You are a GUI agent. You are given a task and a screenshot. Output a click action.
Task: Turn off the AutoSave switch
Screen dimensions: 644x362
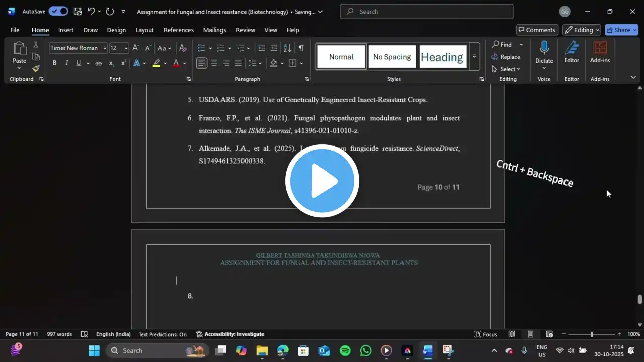tap(58, 11)
